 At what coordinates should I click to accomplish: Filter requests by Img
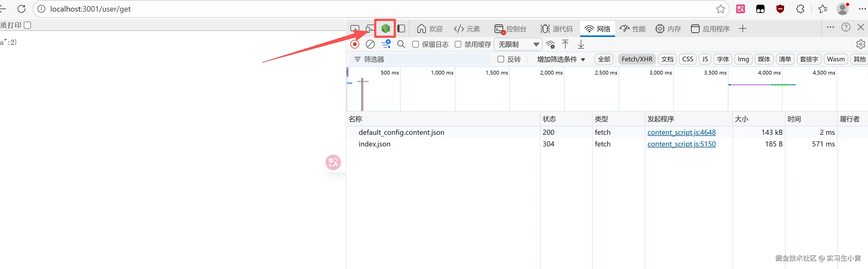click(x=743, y=59)
